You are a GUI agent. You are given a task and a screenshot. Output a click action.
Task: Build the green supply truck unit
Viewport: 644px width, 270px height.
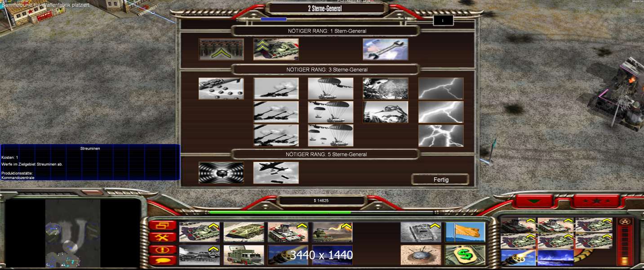(244, 255)
